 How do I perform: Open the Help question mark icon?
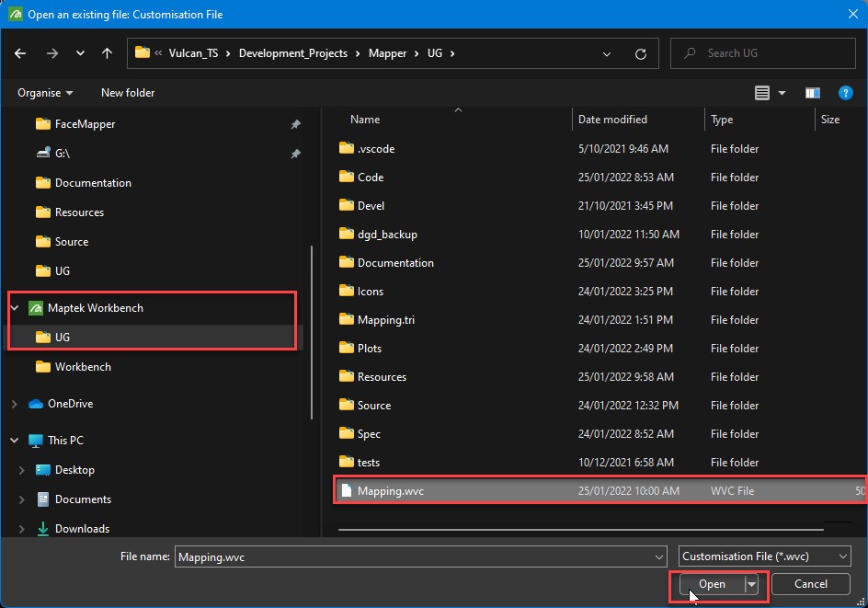[x=845, y=93]
